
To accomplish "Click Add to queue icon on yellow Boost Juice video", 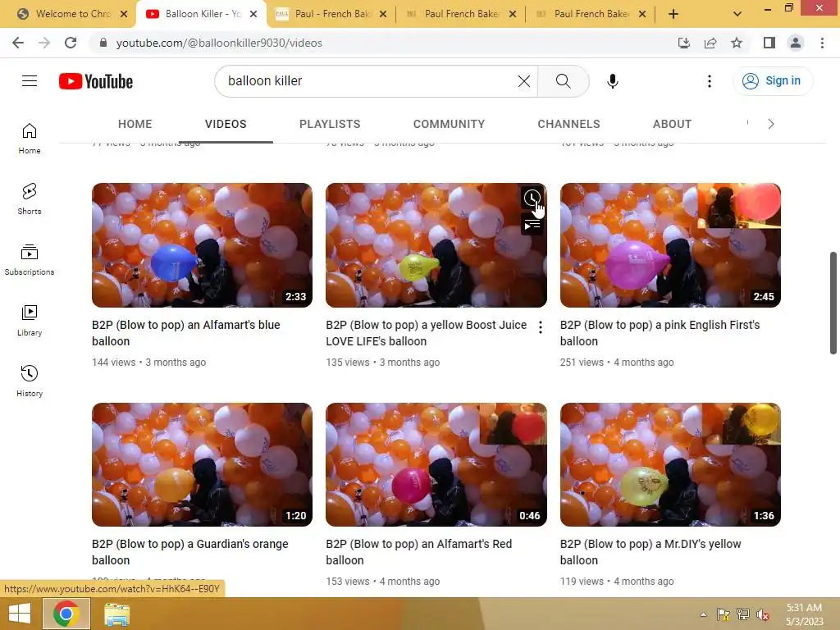I will [532, 225].
